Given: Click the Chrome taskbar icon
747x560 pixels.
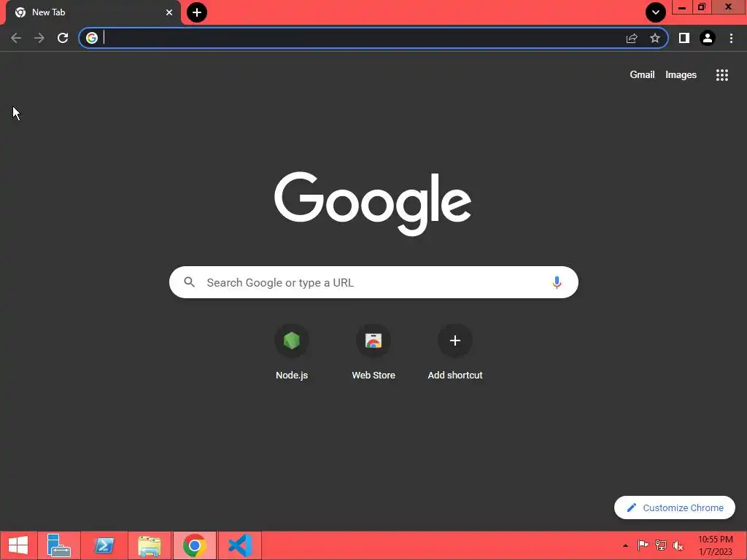Looking at the screenshot, I should (x=194, y=545).
